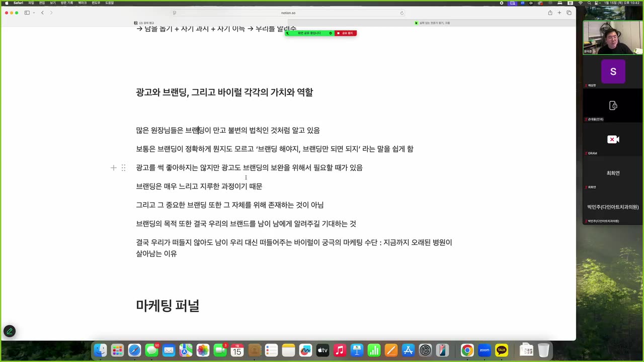Launch Google Chrome from the Dock

(x=467, y=350)
